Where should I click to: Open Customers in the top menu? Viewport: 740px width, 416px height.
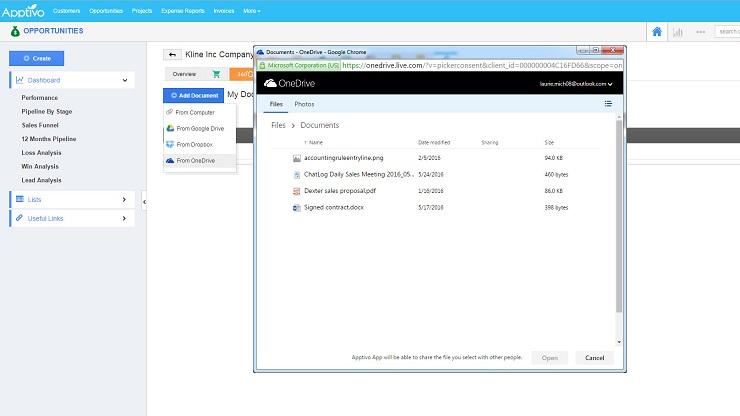click(x=67, y=11)
